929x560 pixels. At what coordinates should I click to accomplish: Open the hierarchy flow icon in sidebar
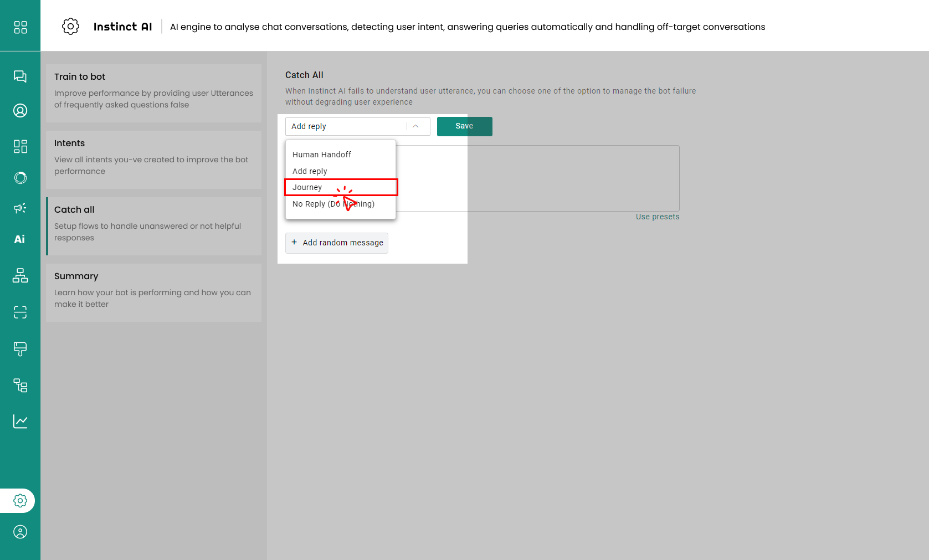point(20,275)
